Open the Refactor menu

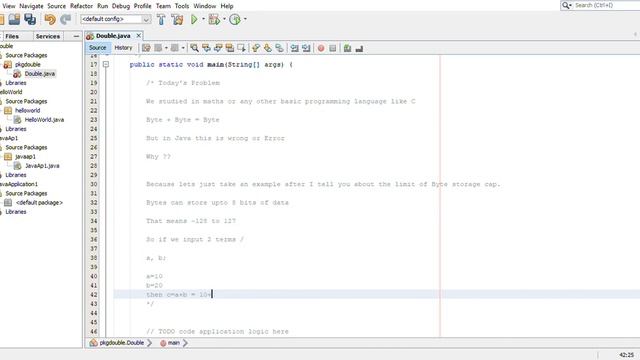(x=81, y=6)
